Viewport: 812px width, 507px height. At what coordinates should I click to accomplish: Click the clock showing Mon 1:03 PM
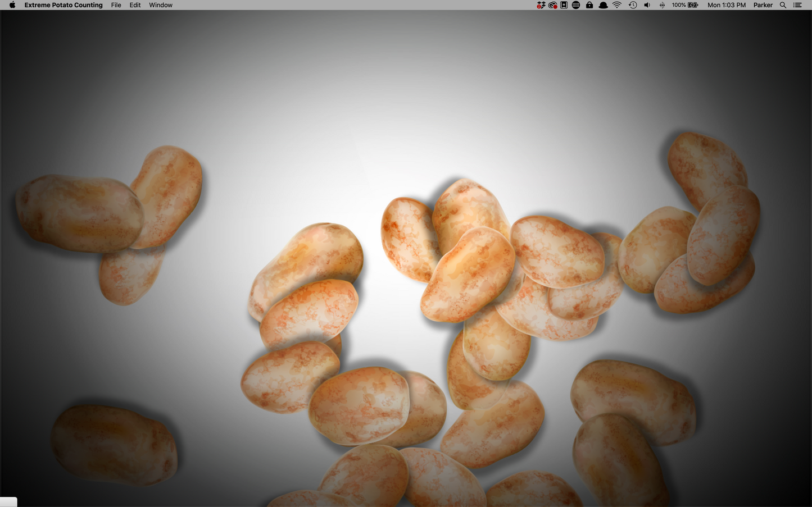click(726, 5)
